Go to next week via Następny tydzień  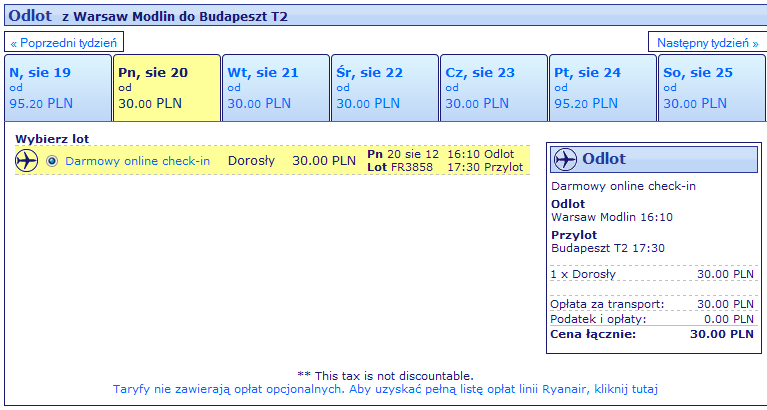pyautogui.click(x=705, y=43)
